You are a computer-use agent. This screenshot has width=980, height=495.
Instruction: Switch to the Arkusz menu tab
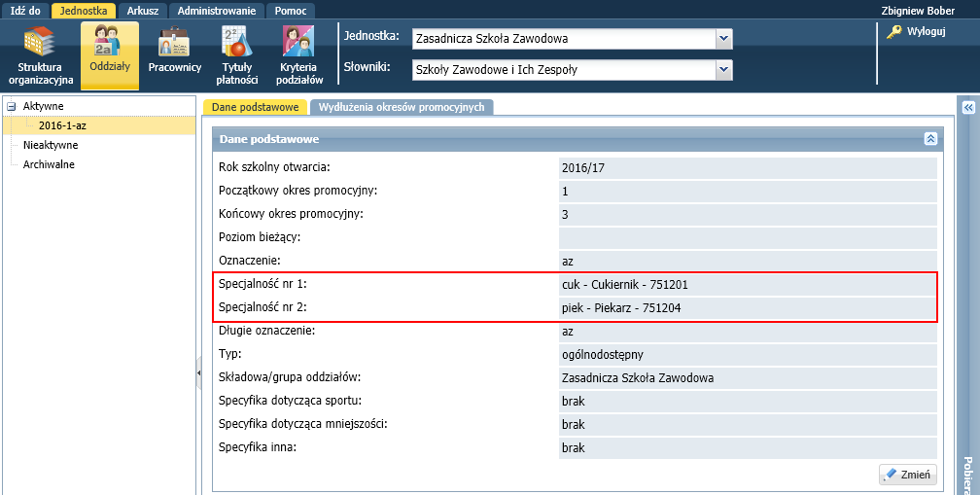click(143, 11)
